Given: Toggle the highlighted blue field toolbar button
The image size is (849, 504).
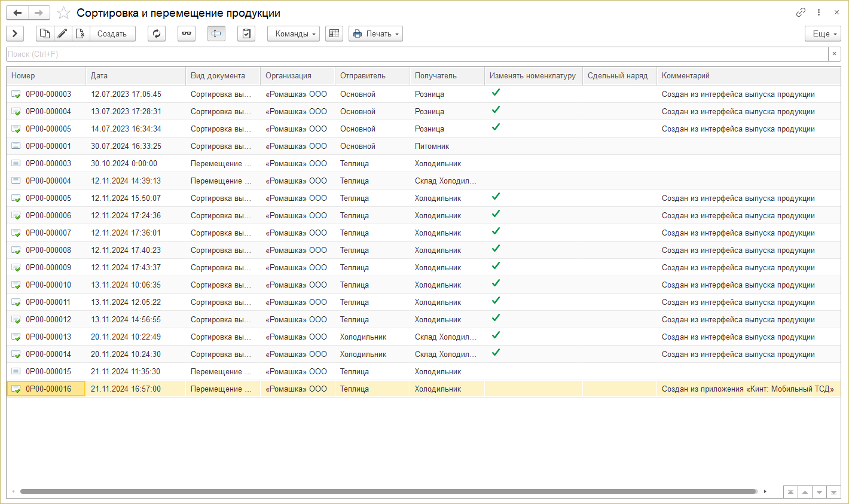Looking at the screenshot, I should point(216,33).
